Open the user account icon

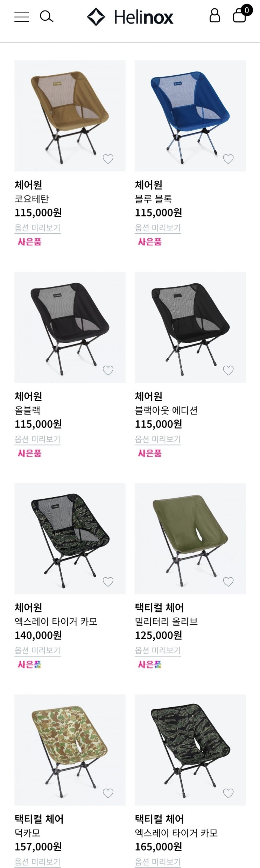tap(215, 16)
